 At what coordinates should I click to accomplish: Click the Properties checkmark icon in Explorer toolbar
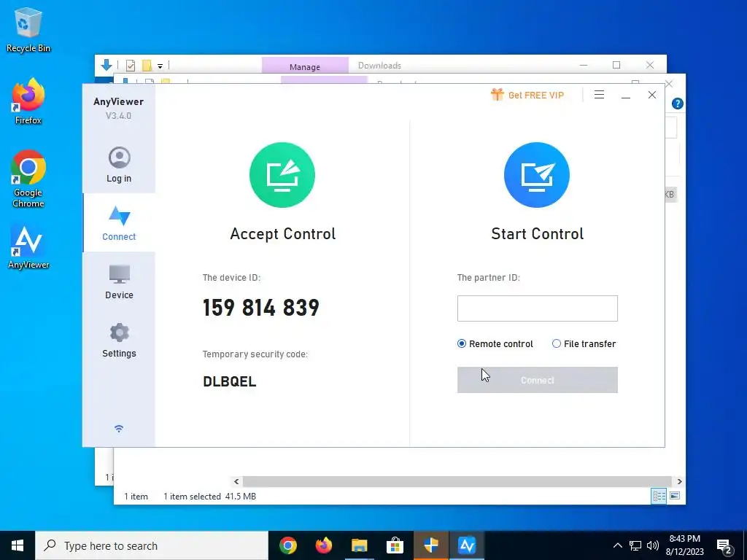[x=130, y=66]
